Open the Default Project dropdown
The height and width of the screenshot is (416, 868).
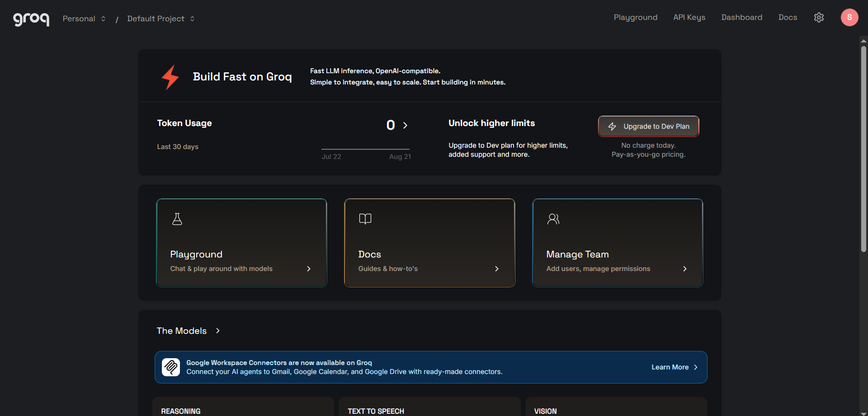[x=161, y=19]
